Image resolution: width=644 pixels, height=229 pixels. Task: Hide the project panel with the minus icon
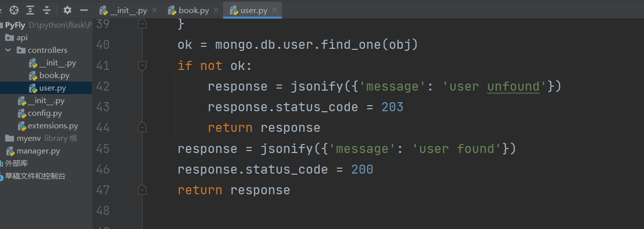click(x=84, y=10)
